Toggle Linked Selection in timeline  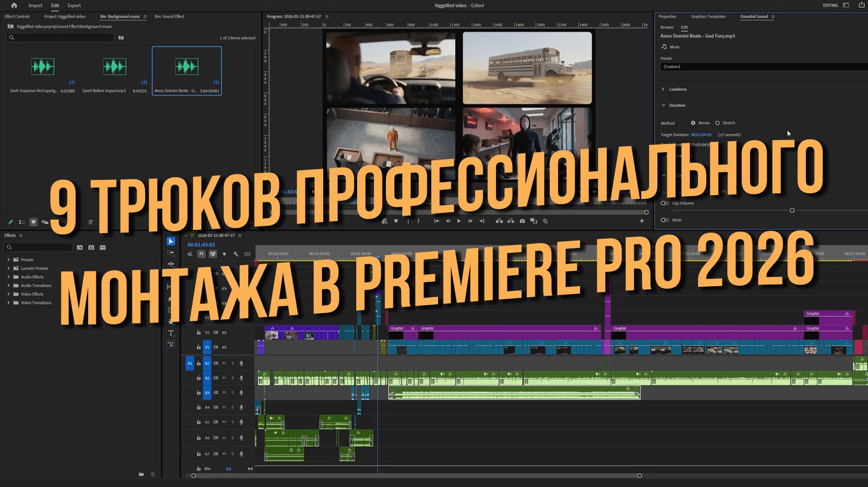tap(212, 254)
